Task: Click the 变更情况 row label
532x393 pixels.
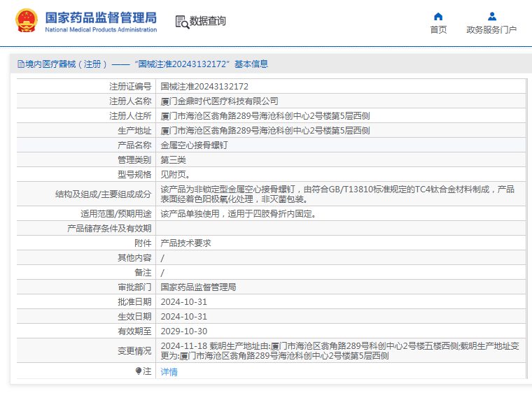Action: coord(134,350)
